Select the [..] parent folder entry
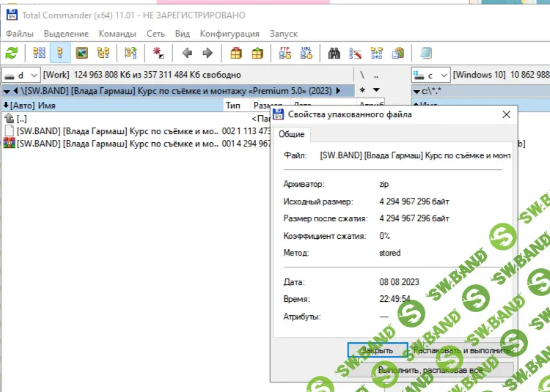Screen dimensions: 550x392 pyautogui.click(x=21, y=119)
